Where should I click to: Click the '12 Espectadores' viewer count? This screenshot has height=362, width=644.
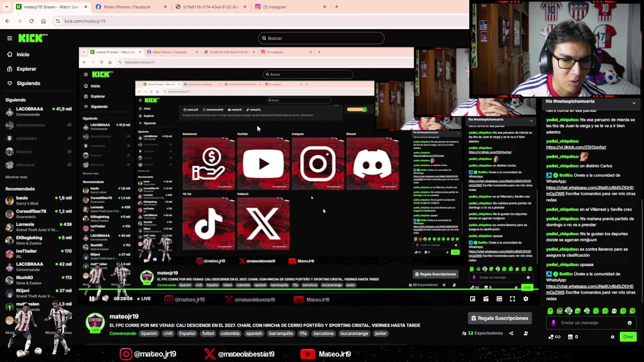(482, 333)
